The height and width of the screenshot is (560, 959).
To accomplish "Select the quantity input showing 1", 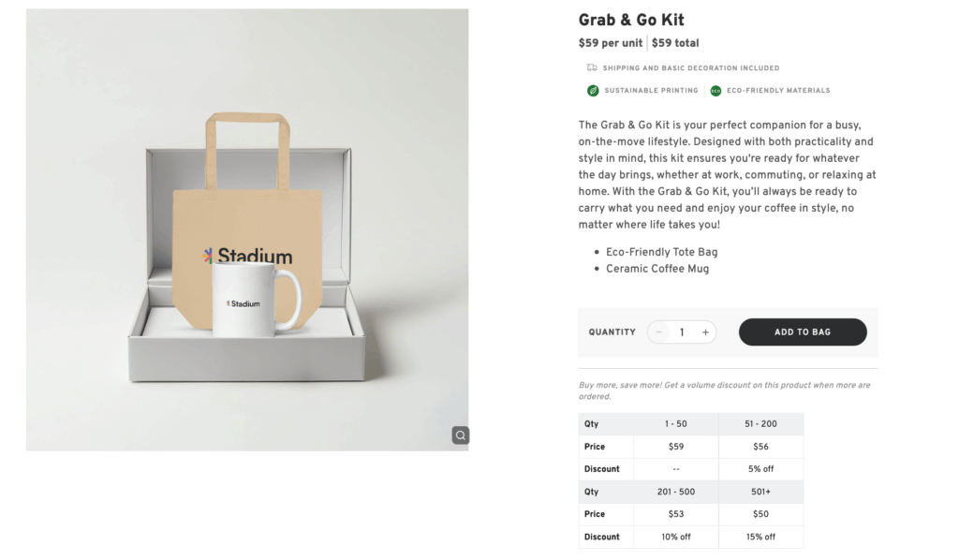I will click(682, 332).
